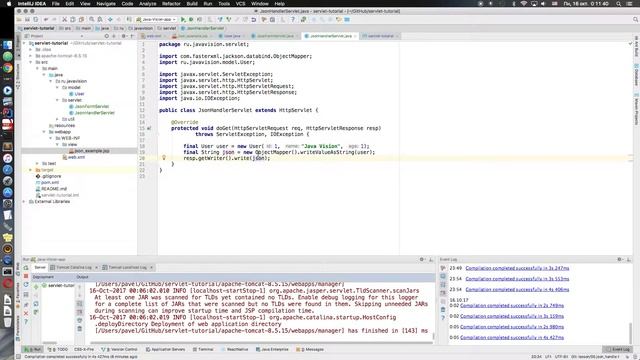This screenshot has height=360, width=640.
Task: Click the Print console output icon
Action: click(80, 320)
